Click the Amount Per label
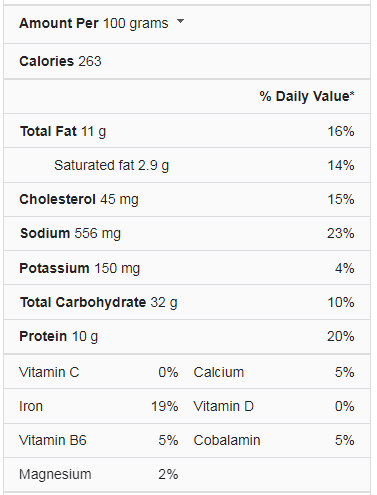Viewport: 377px width, 495px height. pos(59,23)
